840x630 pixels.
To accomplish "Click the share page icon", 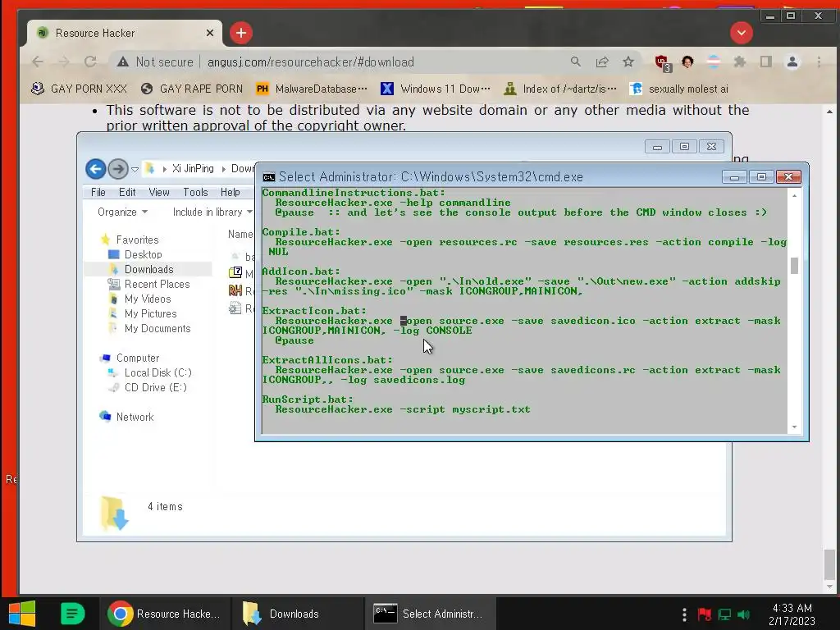I will 602,62.
